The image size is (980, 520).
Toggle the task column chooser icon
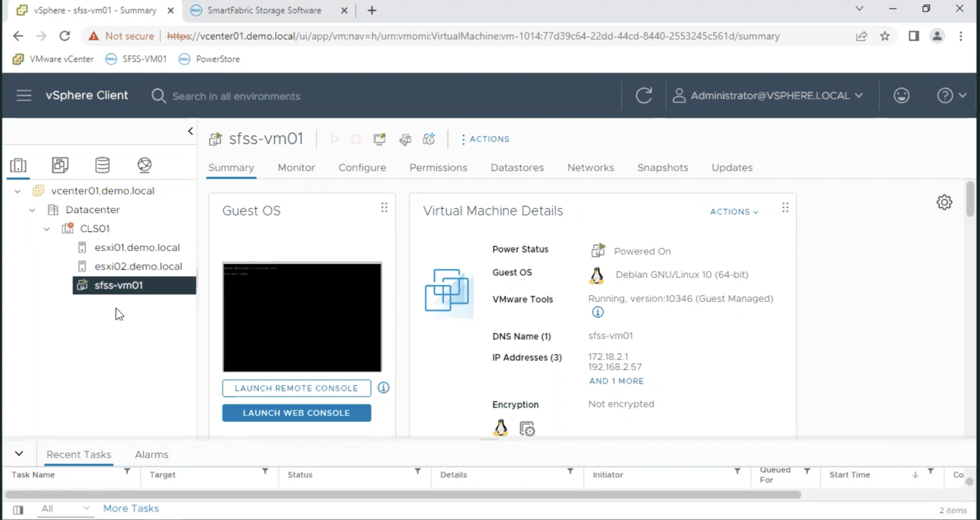click(x=18, y=510)
